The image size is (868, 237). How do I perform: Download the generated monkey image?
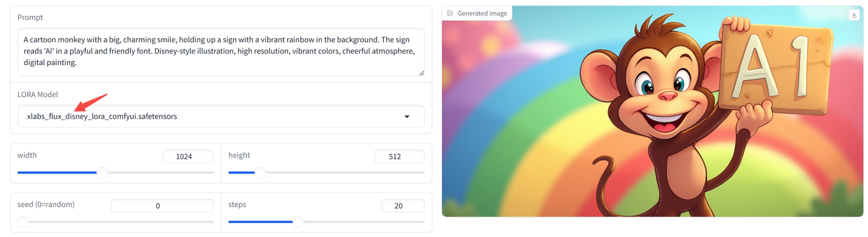pos(854,16)
